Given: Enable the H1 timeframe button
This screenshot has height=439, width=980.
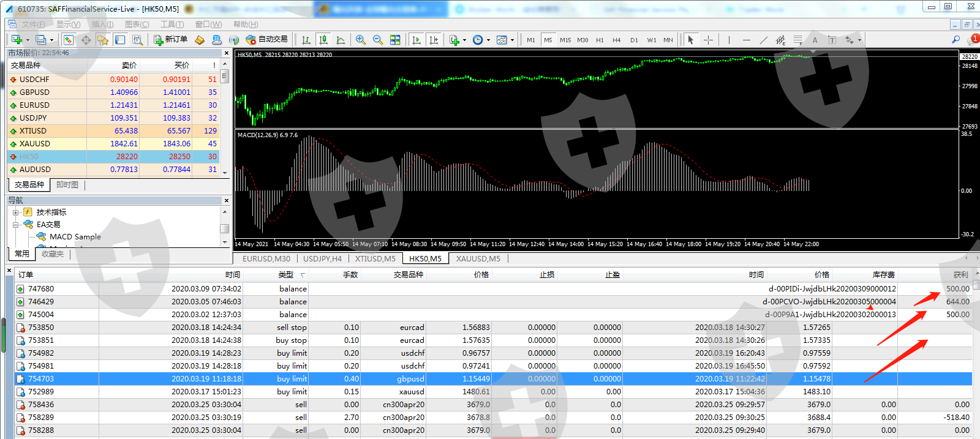Looking at the screenshot, I should (x=600, y=40).
